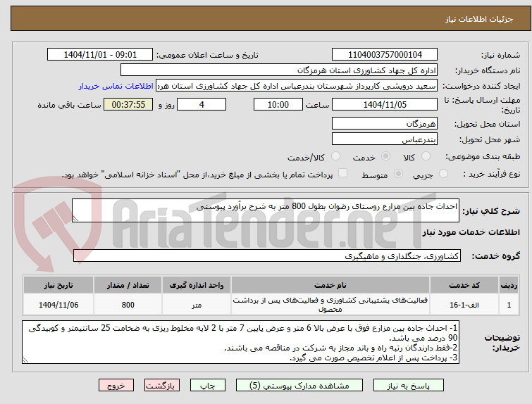
Task: Click the request creator field سعید درویشی
Action: 297,86
